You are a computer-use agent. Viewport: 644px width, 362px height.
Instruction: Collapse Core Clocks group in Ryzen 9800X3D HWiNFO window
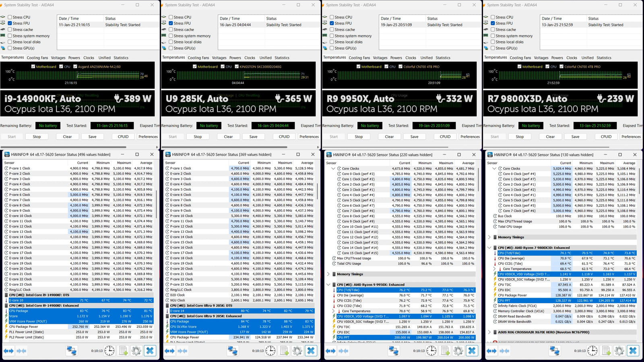[494, 169]
